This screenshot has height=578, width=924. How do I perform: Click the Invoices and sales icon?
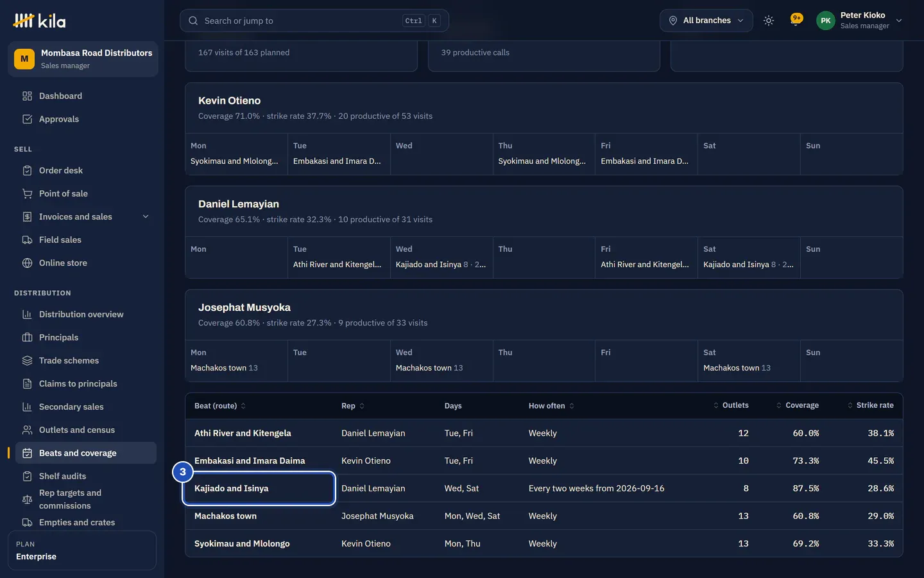[27, 216]
